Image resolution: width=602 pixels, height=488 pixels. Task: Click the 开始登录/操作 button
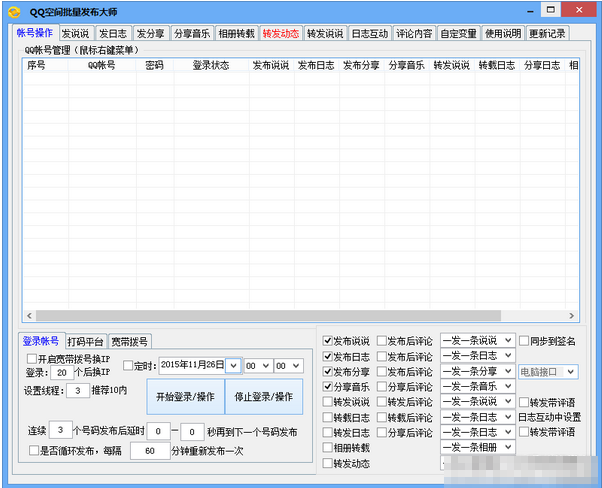(185, 397)
